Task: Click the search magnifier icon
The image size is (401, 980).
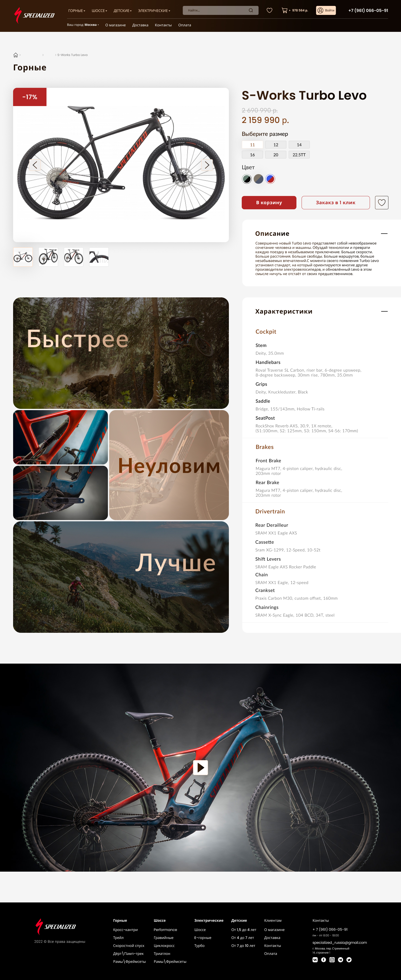Action: 251,10
